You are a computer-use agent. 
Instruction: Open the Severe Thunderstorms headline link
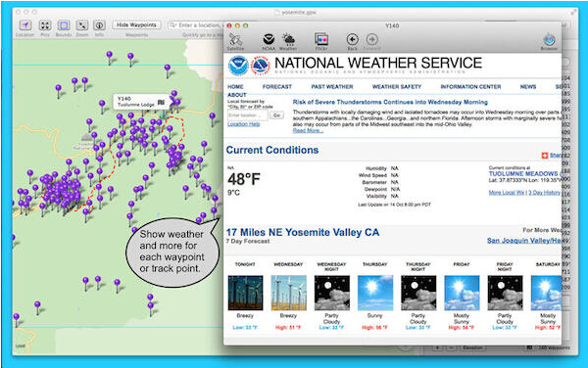click(x=390, y=102)
